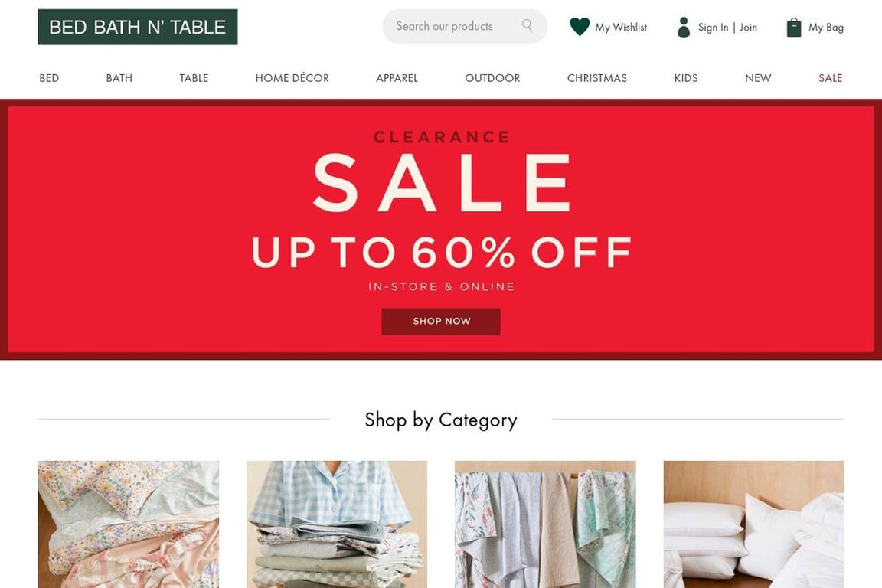
Task: Open the HOME DÉCOR menu
Action: tap(292, 78)
